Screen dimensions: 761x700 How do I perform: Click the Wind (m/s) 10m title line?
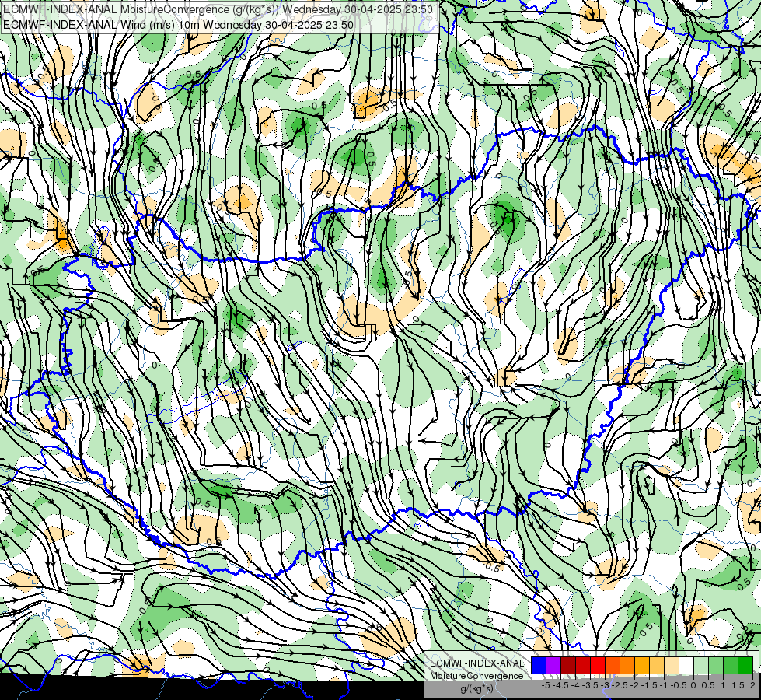178,25
